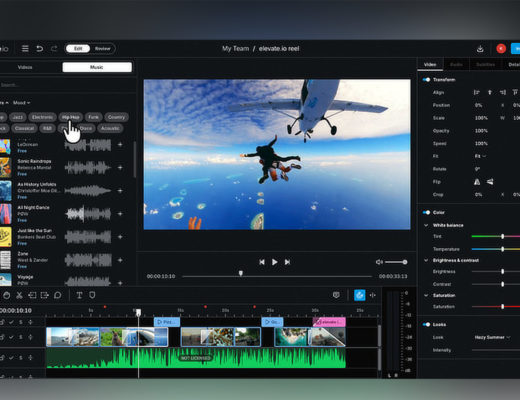The height and width of the screenshot is (400, 520).
Task: Click the align right icon in the Align row
Action: pyautogui.click(x=503, y=92)
